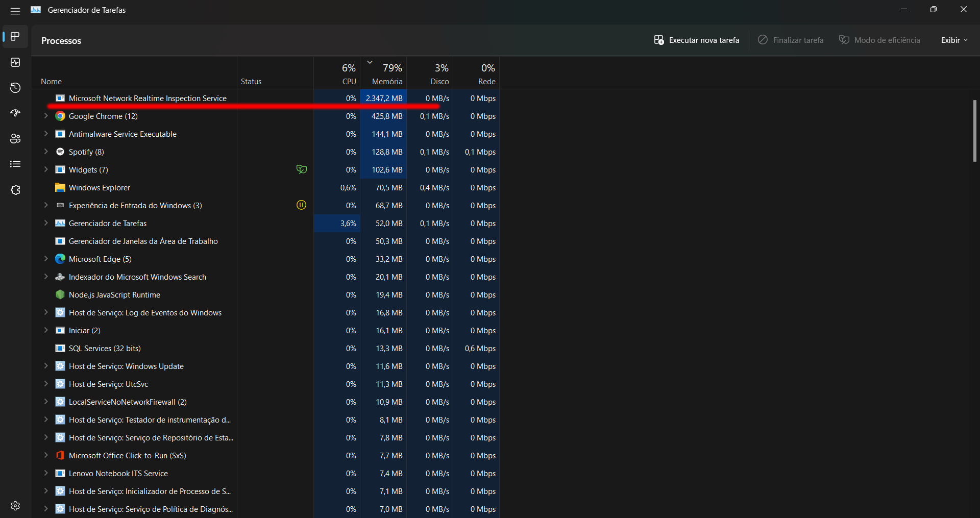Image resolution: width=980 pixels, height=518 pixels.
Task: Select Host de Serviço: Log de Eventos do Windows
Action: pos(265,313)
